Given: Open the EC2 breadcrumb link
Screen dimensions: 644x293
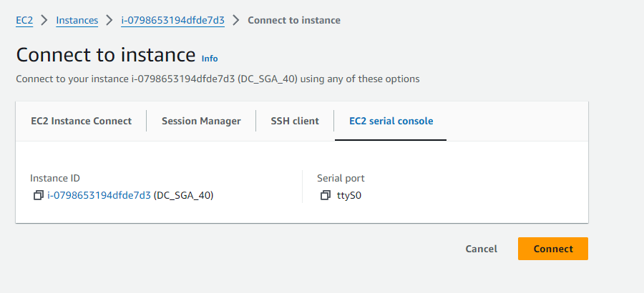Looking at the screenshot, I should [24, 20].
